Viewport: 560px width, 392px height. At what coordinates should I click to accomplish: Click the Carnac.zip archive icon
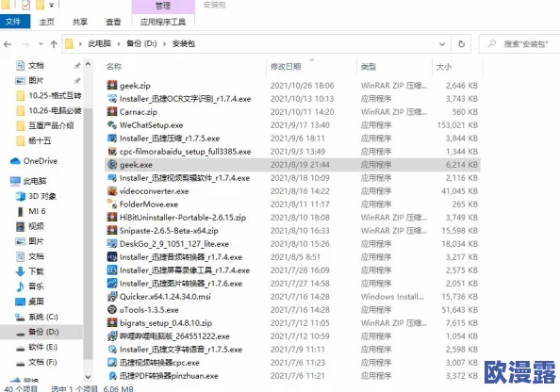112,112
